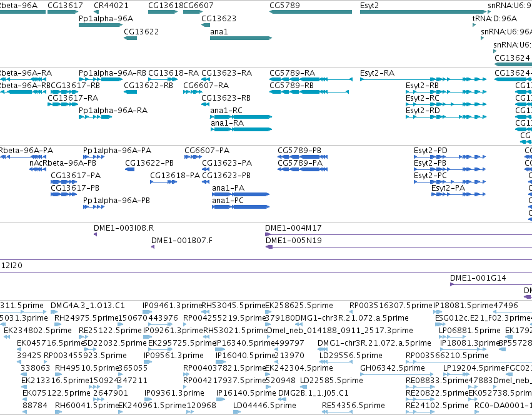The image size is (532, 415).
Task: Select EST IP09461.3prime
Action: (x=147, y=312)
